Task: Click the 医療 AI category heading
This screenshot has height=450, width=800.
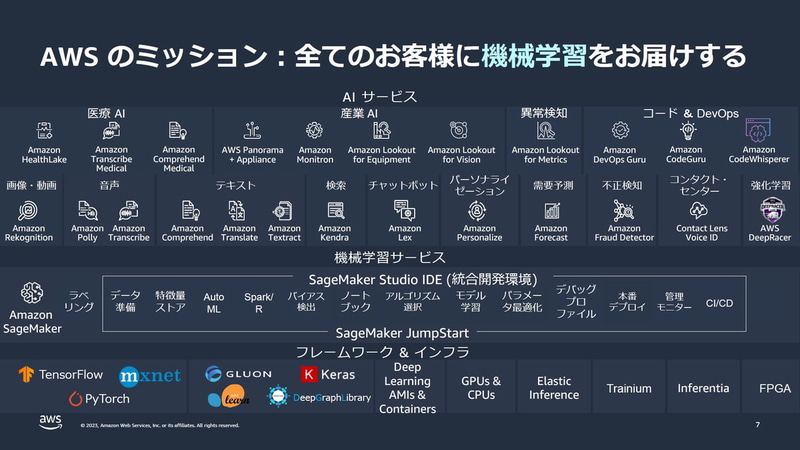Action: coord(106,113)
